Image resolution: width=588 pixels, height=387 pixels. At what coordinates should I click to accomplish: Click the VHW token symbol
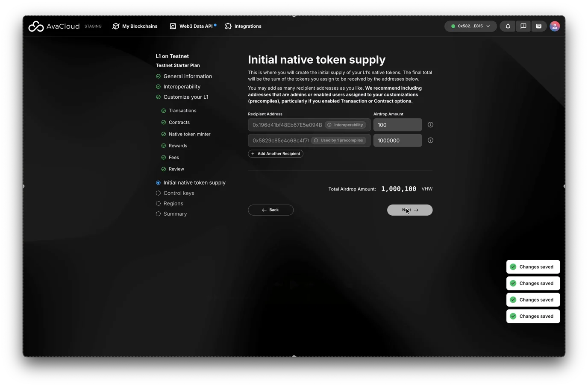click(x=427, y=189)
